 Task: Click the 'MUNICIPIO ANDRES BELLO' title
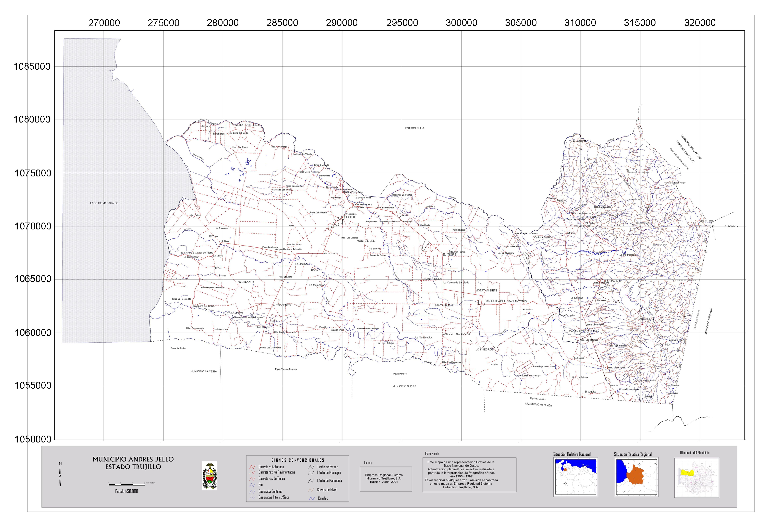pos(133,459)
